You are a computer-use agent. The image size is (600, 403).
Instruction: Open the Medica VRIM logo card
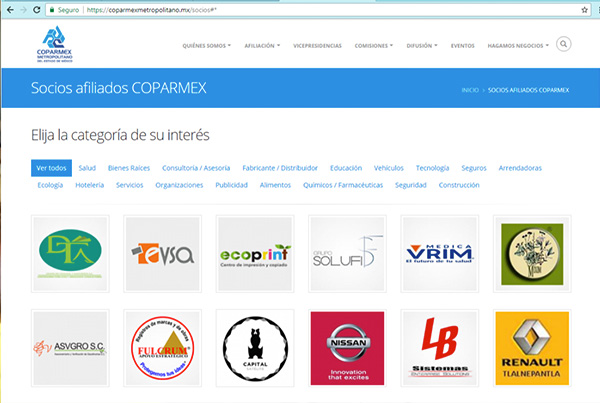(440, 254)
